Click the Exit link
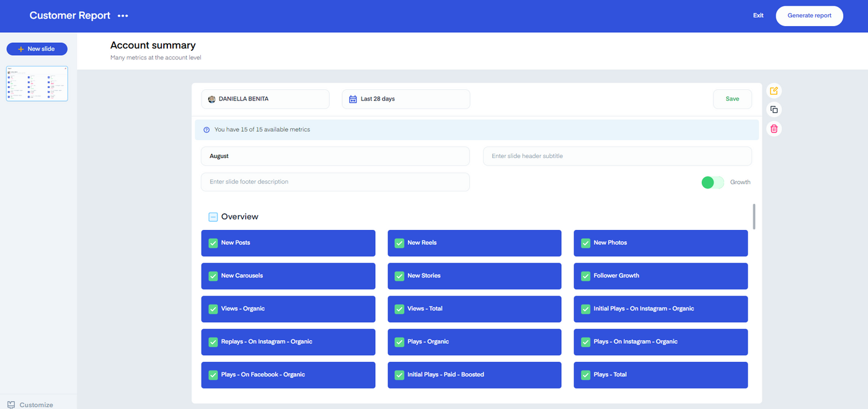This screenshot has height=409, width=868. [758, 15]
